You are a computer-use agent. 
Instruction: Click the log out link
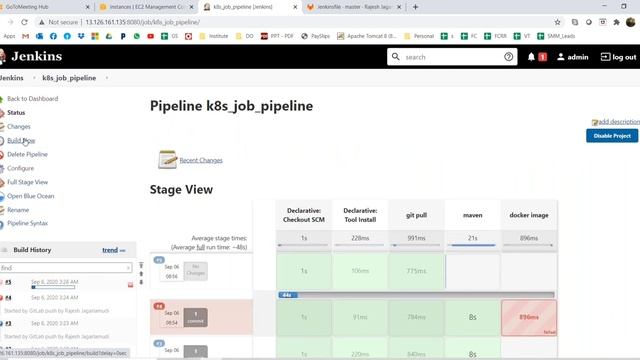(x=618, y=57)
